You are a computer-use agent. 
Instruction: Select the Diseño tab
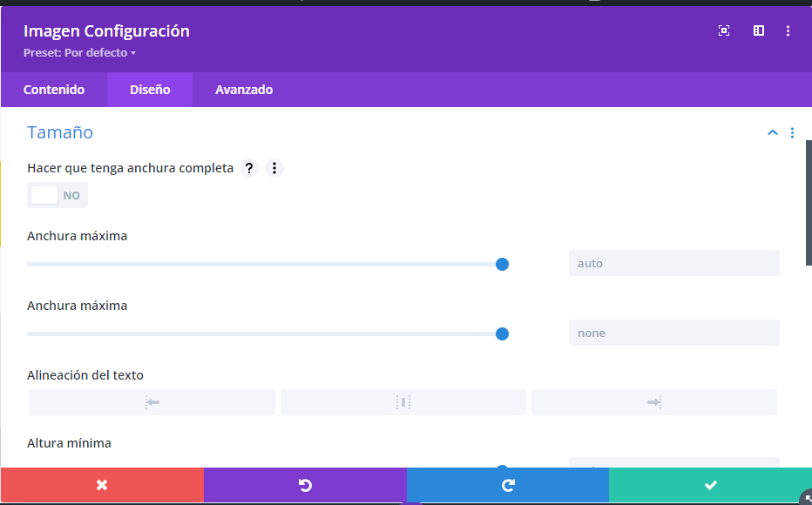pos(150,90)
